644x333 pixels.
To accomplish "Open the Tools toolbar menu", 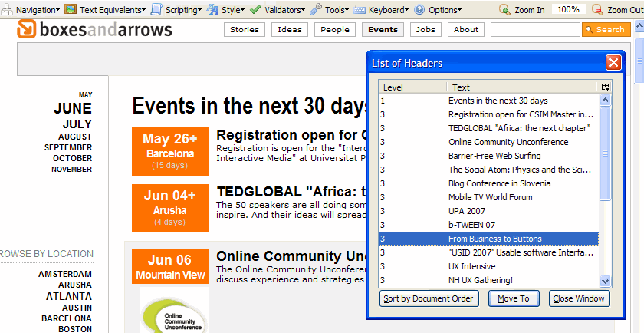I will click(x=337, y=10).
